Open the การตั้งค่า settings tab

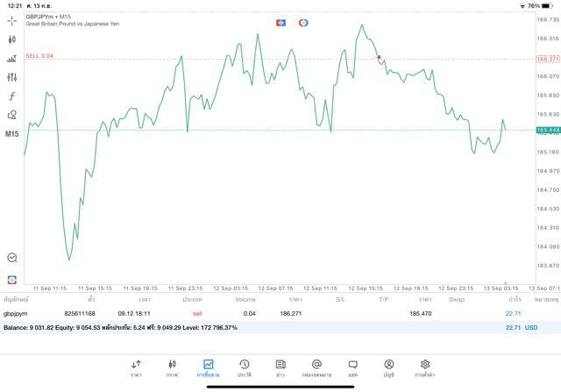425,367
